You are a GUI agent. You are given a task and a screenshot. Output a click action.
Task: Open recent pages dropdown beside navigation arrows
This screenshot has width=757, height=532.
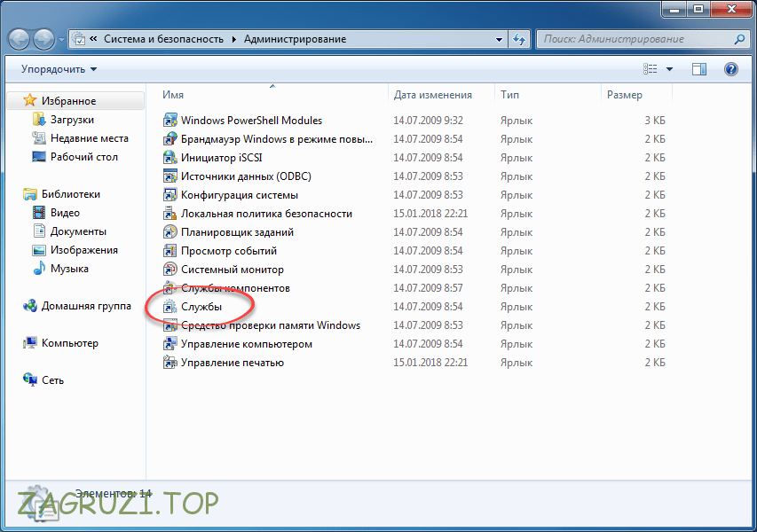click(61, 40)
